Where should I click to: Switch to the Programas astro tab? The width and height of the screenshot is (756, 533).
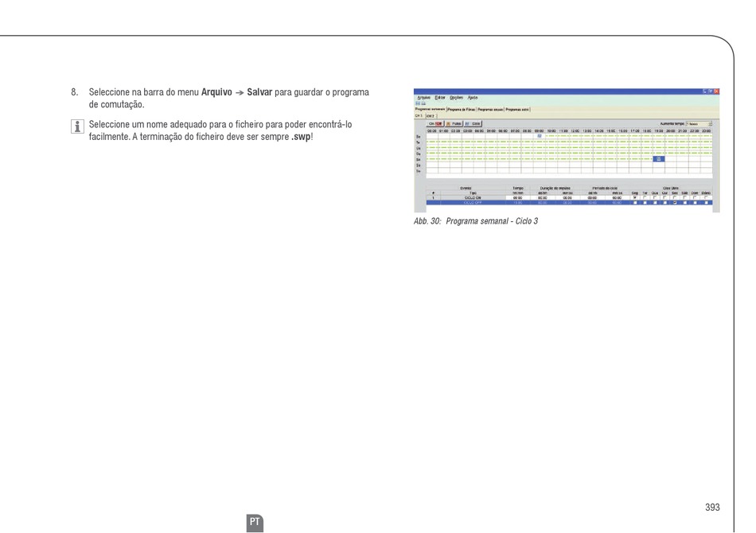(516, 110)
